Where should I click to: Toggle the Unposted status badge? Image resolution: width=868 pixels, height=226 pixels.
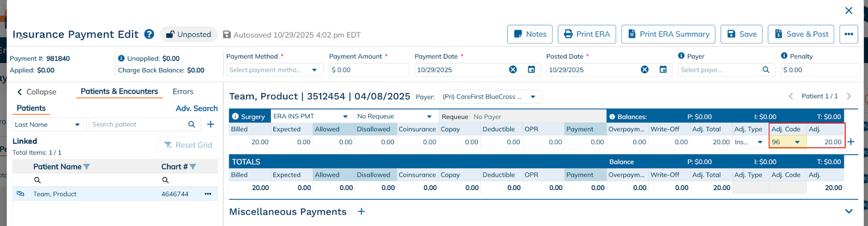tap(188, 35)
